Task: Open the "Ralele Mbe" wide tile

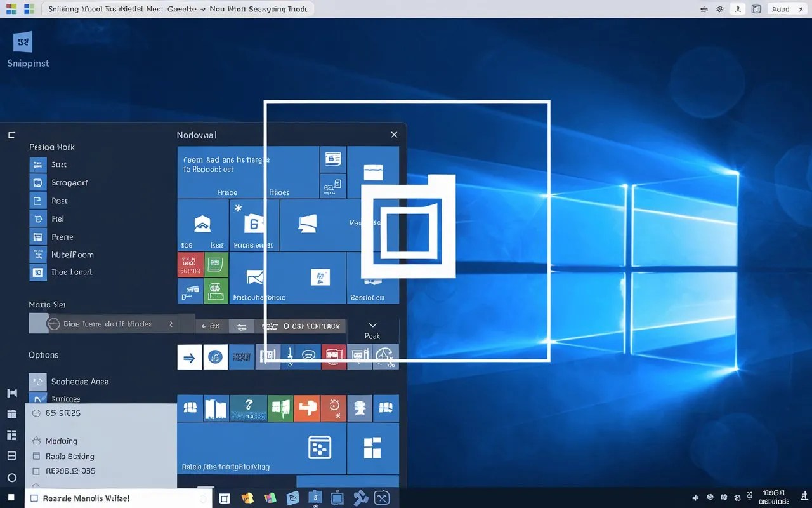Action: tap(261, 448)
